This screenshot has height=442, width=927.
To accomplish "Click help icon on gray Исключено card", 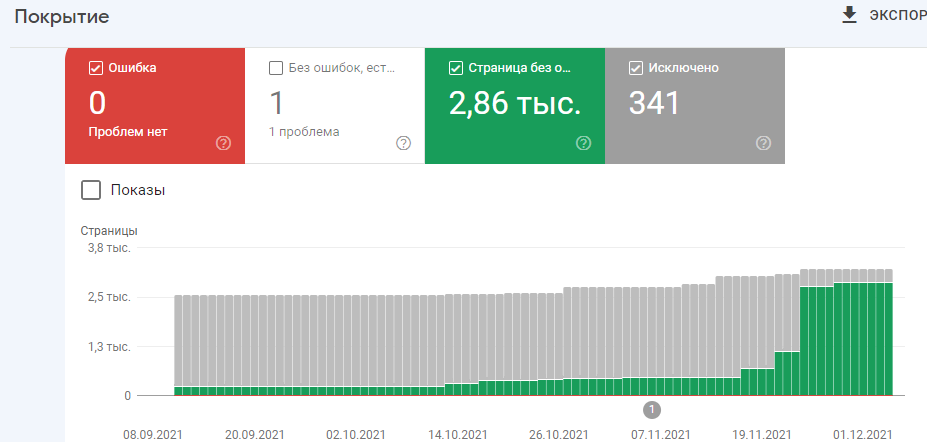I will pos(763,143).
